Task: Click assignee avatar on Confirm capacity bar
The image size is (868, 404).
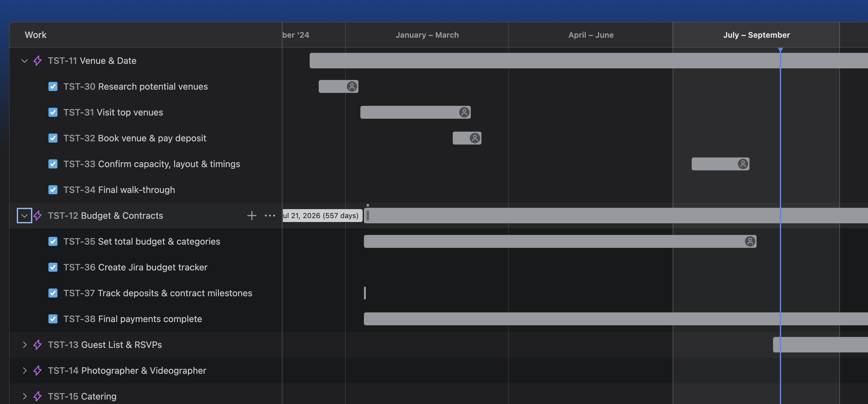Action: (743, 164)
